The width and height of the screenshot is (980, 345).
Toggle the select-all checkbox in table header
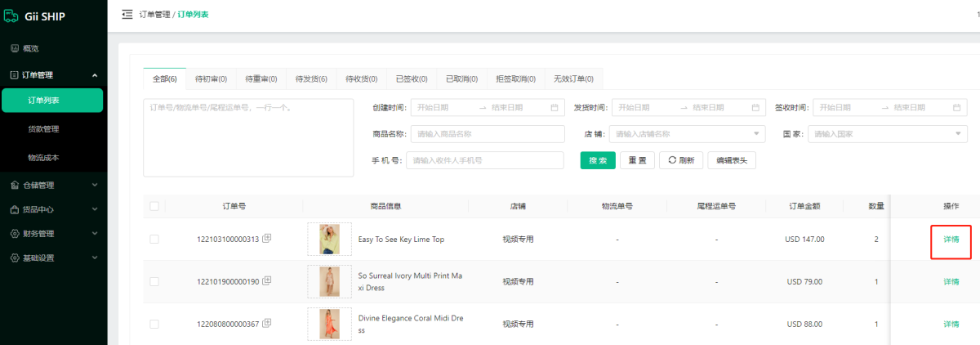pyautogui.click(x=154, y=206)
